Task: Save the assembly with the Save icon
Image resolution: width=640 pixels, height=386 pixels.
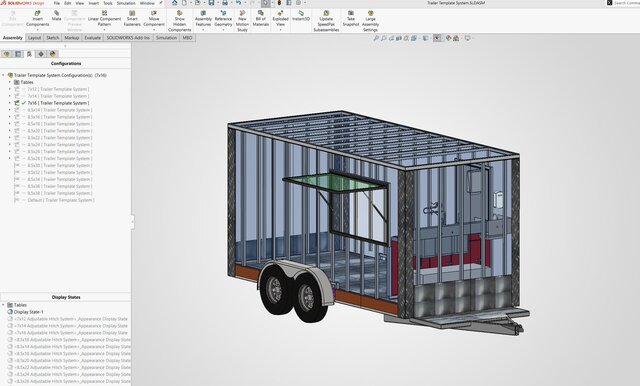Action: (211, 3)
